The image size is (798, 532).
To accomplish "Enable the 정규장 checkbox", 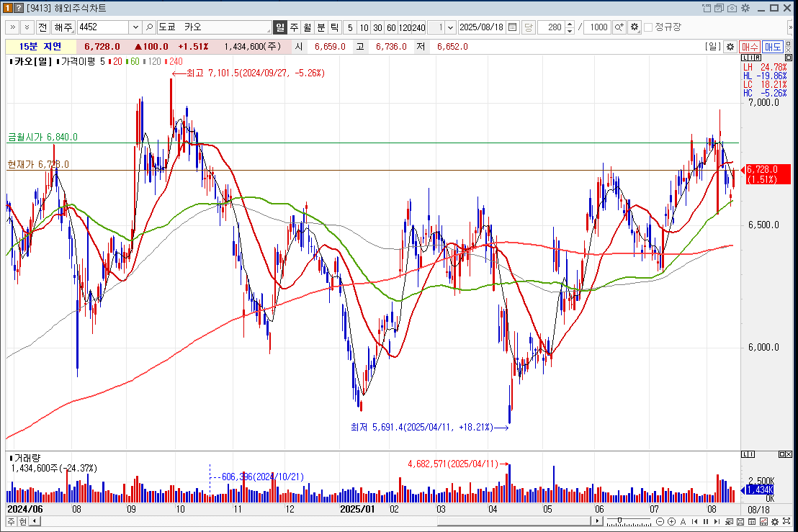I will (648, 27).
